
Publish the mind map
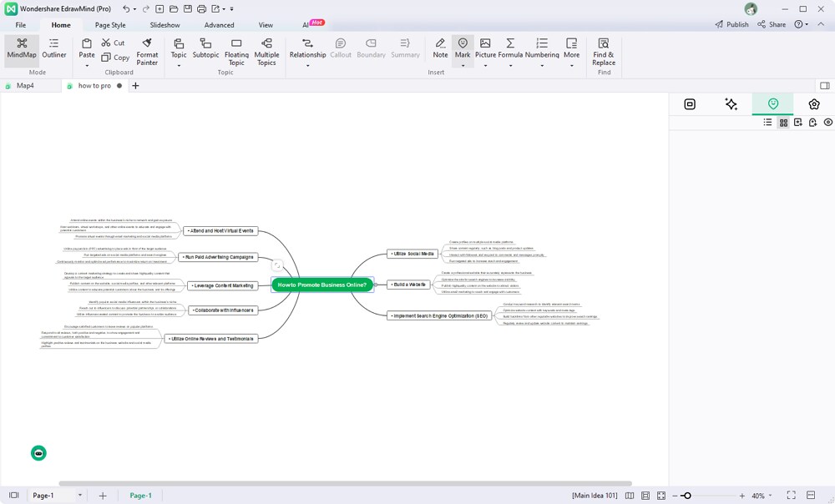coord(731,24)
